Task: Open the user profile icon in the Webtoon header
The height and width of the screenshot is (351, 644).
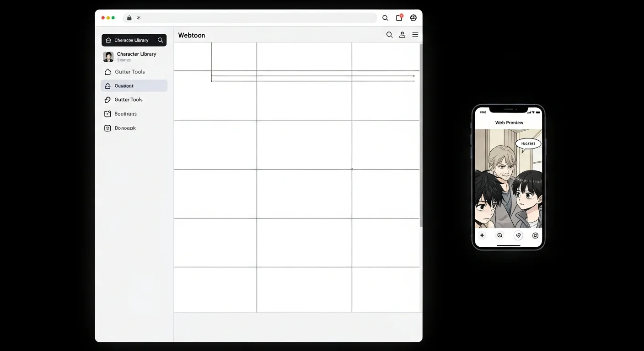Action: 402,35
